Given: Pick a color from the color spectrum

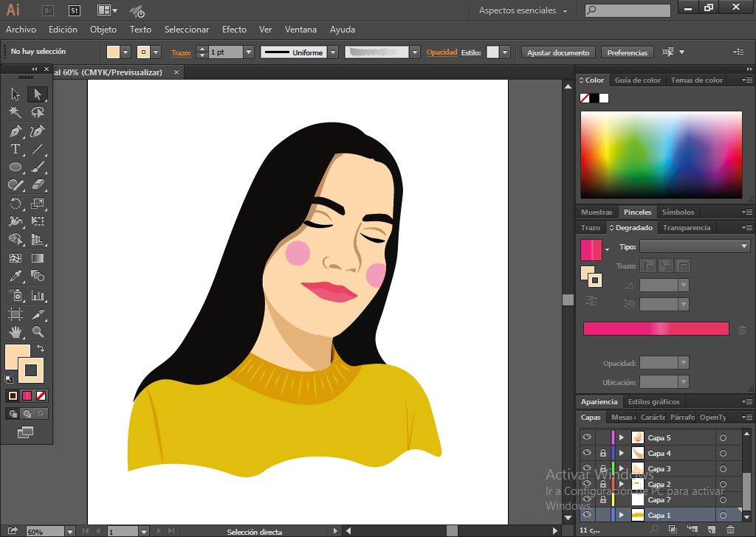Looking at the screenshot, I should (x=661, y=155).
